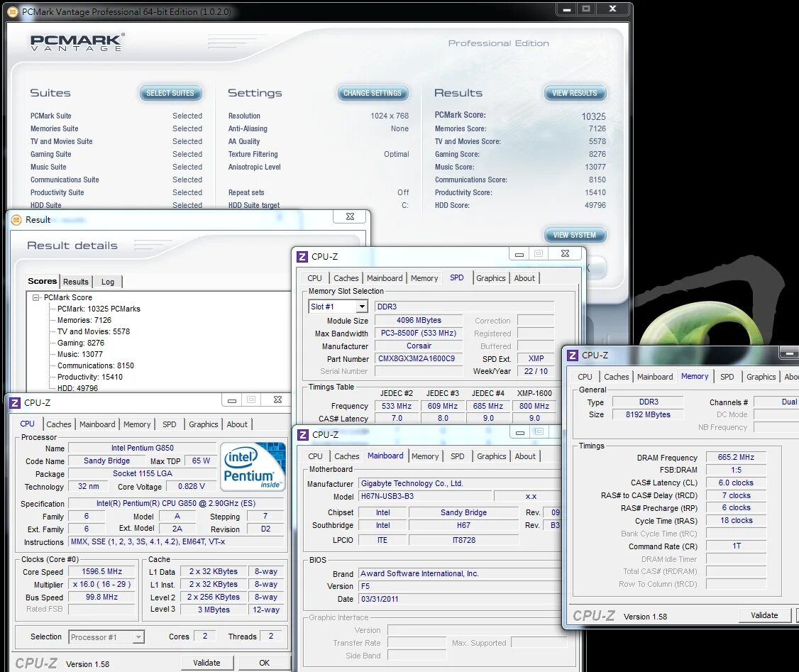Image resolution: width=799 pixels, height=672 pixels.
Task: Switch to the Log tab in Result details
Action: (x=107, y=282)
